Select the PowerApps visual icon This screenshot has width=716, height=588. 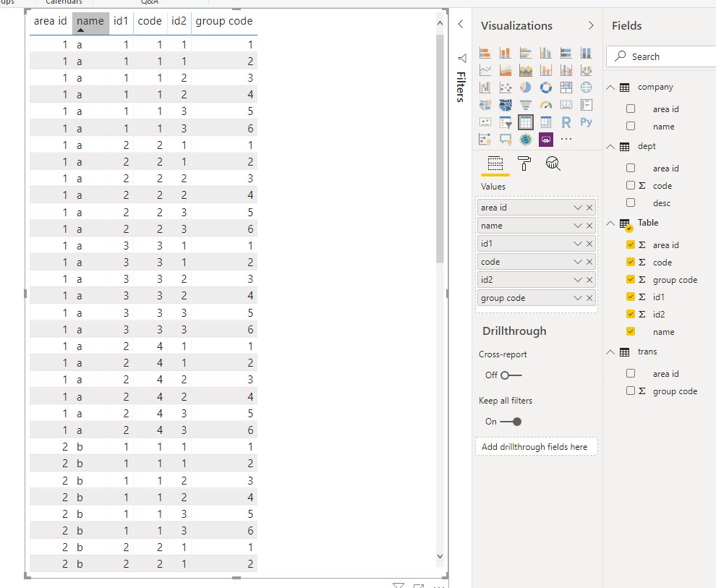545,140
